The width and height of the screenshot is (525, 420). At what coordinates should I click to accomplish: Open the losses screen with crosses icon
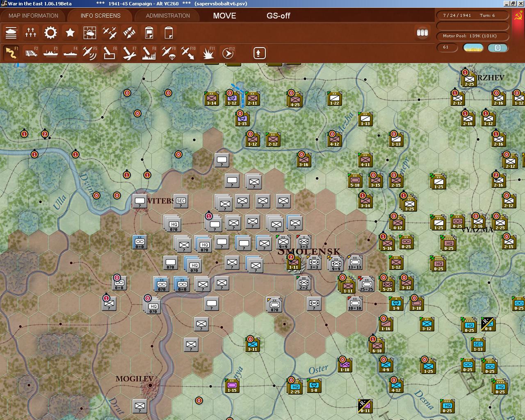(x=31, y=32)
